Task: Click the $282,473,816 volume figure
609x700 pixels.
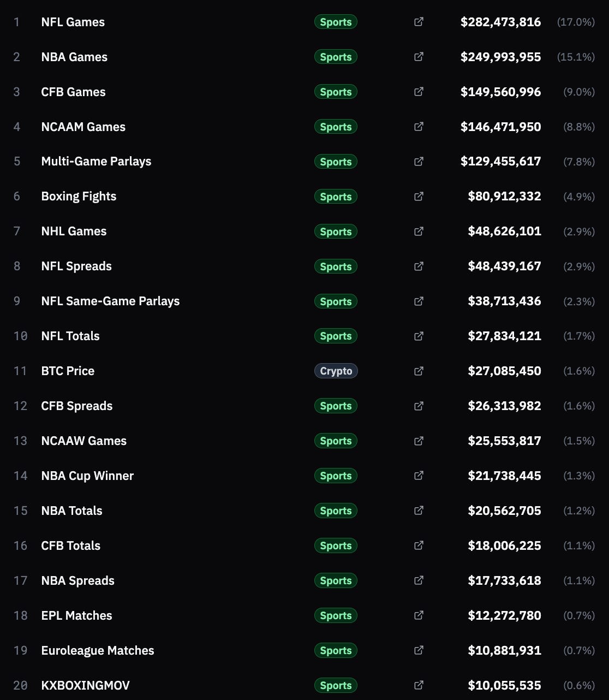Action: (x=501, y=22)
